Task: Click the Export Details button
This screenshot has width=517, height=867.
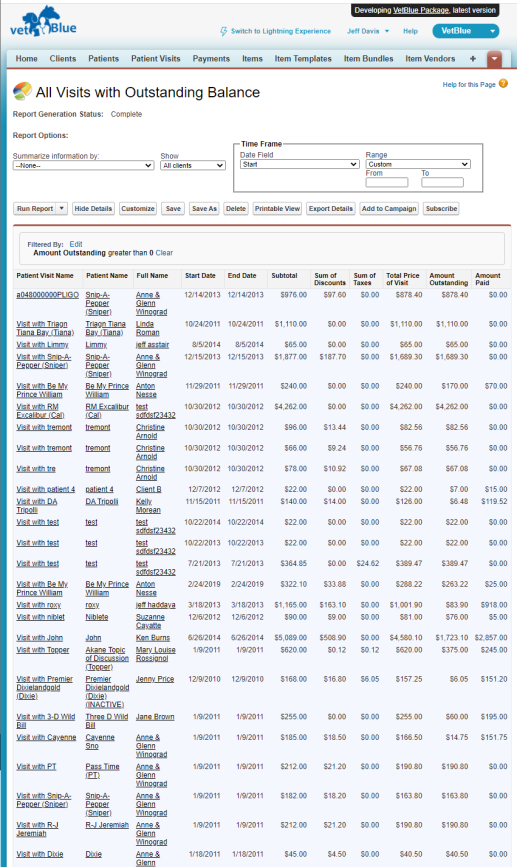Action: (x=331, y=208)
